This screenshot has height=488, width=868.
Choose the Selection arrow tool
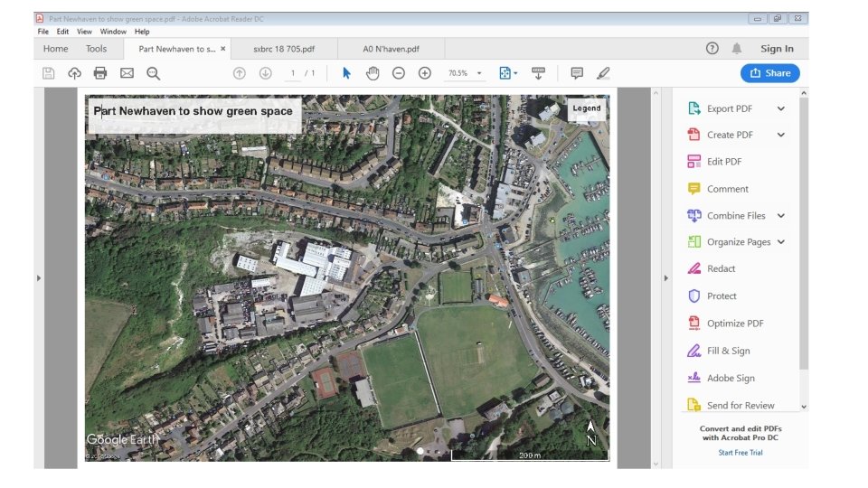point(346,73)
